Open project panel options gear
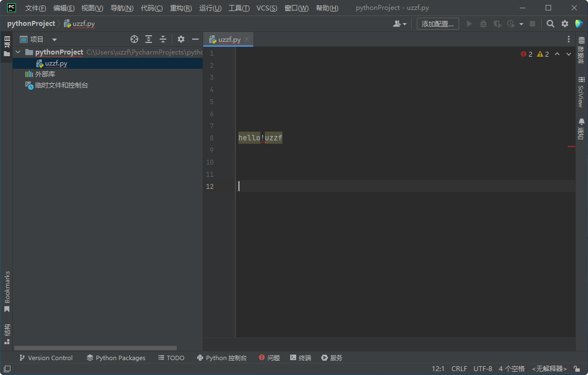 [x=181, y=39]
